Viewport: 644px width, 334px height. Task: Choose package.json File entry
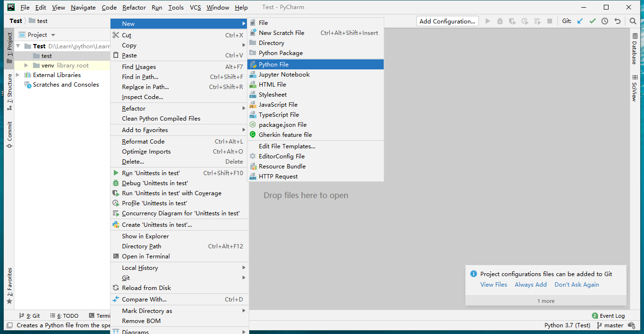tap(315, 125)
